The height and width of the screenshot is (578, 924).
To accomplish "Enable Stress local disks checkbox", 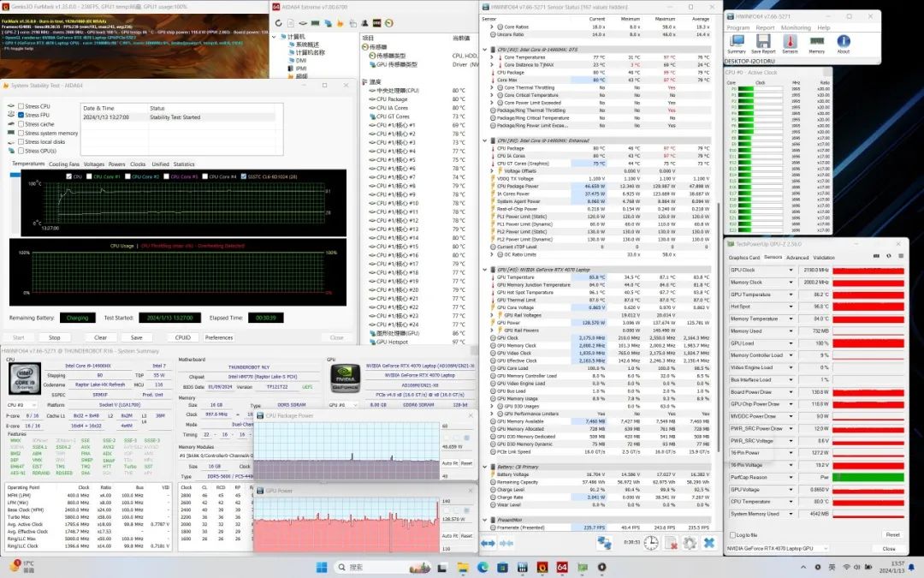I will tap(21, 141).
